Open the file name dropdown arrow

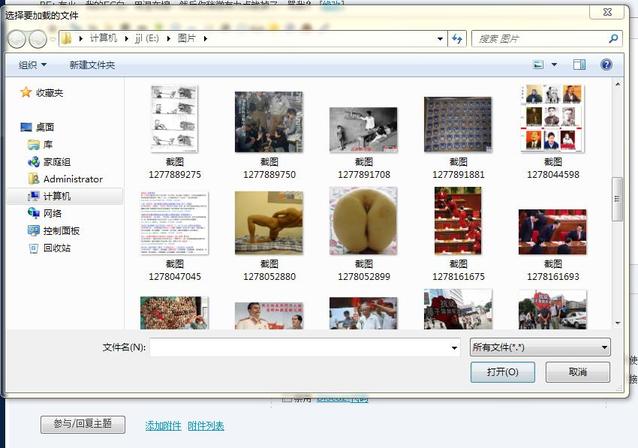(x=454, y=348)
